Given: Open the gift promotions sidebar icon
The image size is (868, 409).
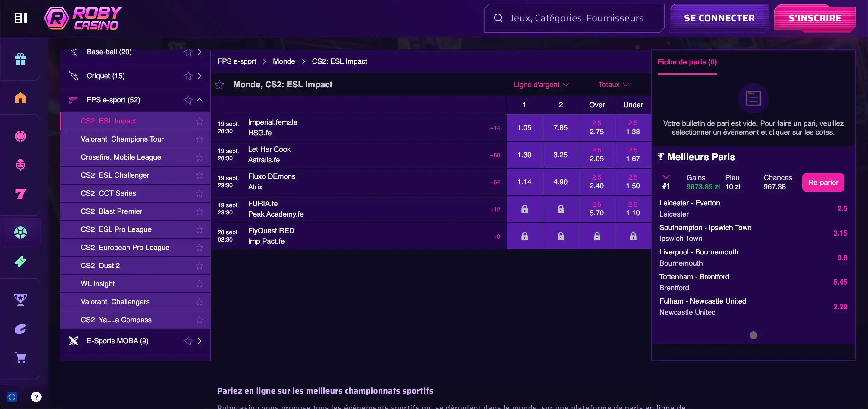Looking at the screenshot, I should (x=20, y=59).
